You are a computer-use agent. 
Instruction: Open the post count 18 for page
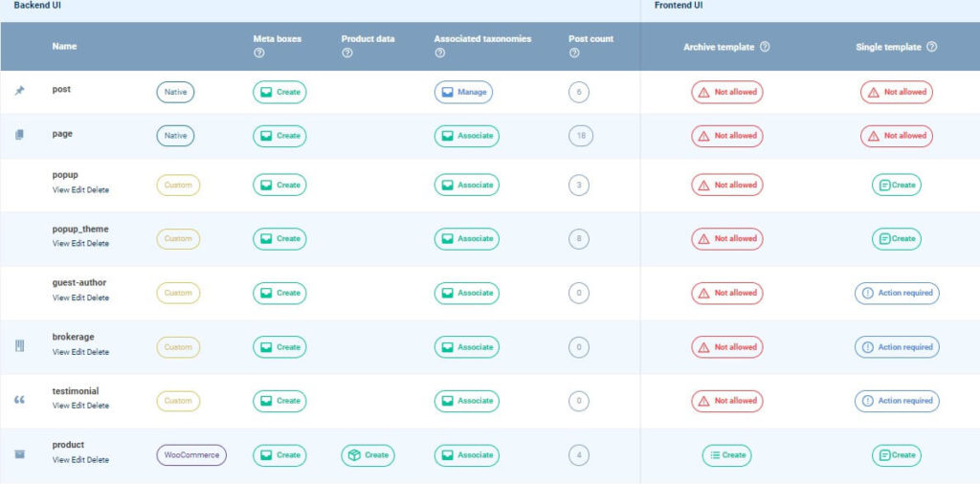click(x=580, y=136)
